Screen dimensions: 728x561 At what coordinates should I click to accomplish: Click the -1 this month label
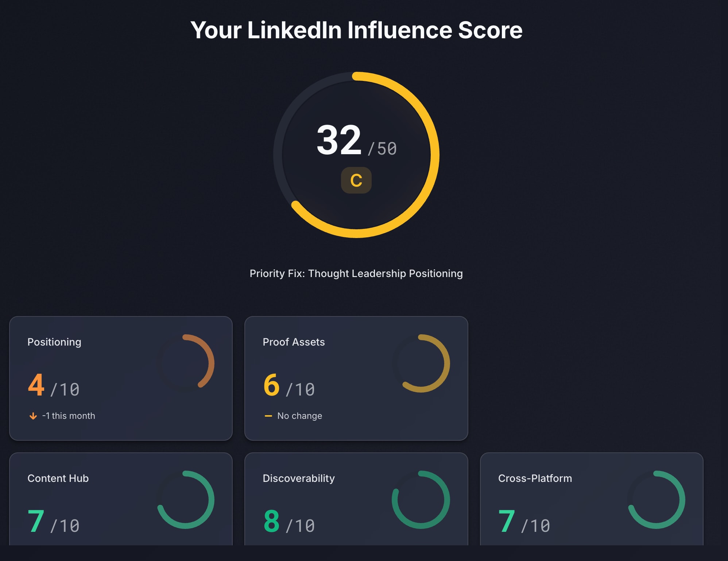coord(69,416)
